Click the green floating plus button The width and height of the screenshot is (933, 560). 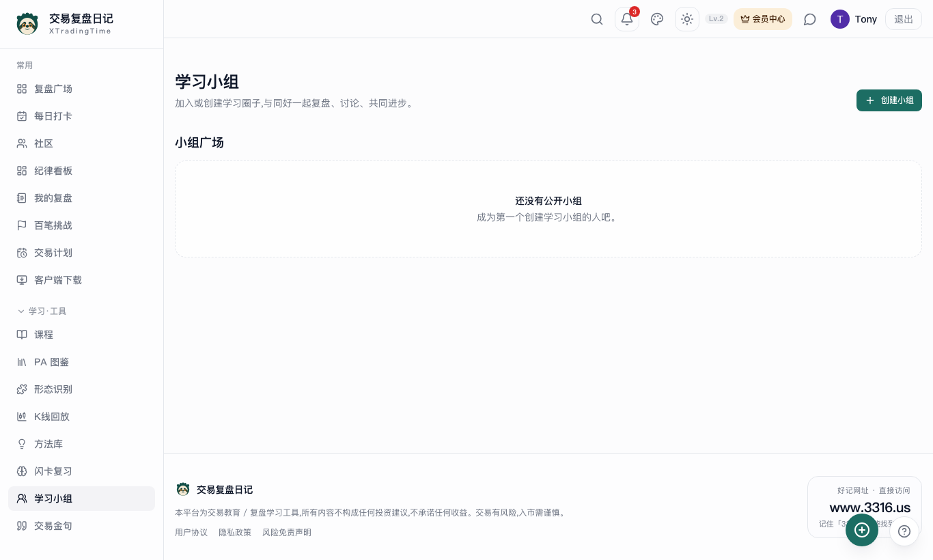pyautogui.click(x=862, y=530)
